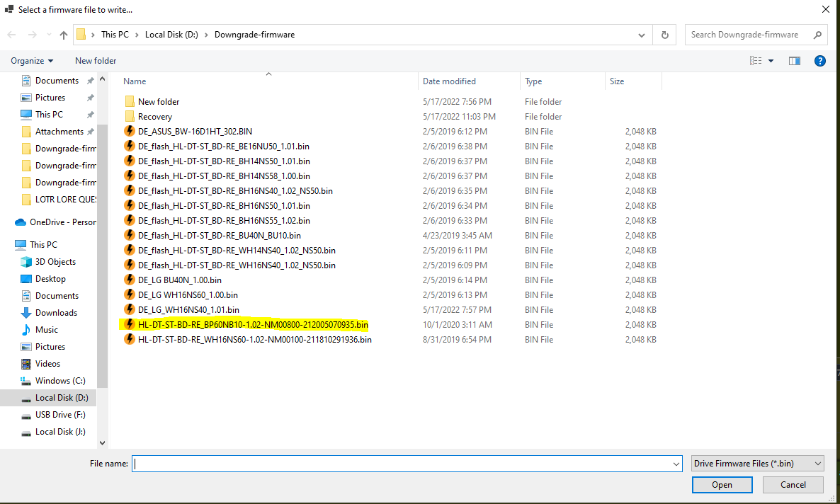Click the Cancel button
The width and height of the screenshot is (840, 504).
click(x=793, y=485)
